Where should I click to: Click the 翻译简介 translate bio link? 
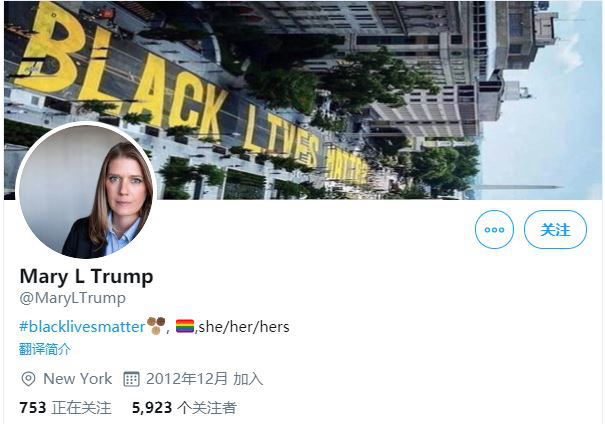[x=45, y=349]
